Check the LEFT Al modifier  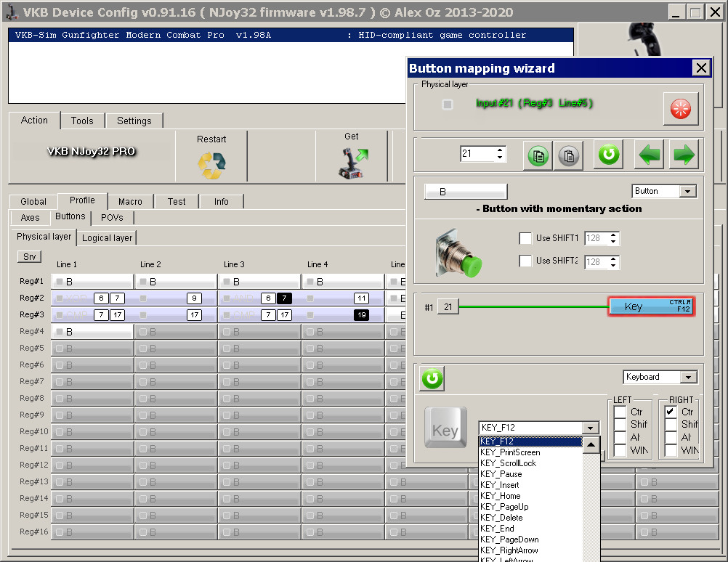coord(620,437)
